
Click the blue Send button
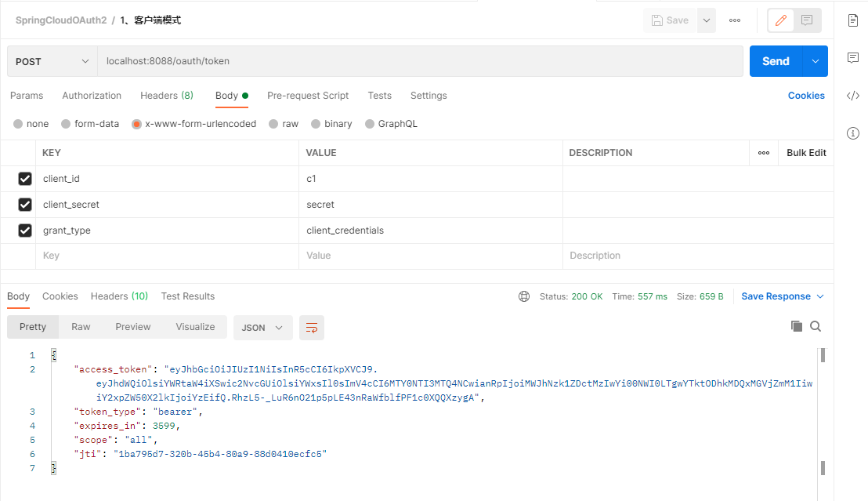click(776, 61)
